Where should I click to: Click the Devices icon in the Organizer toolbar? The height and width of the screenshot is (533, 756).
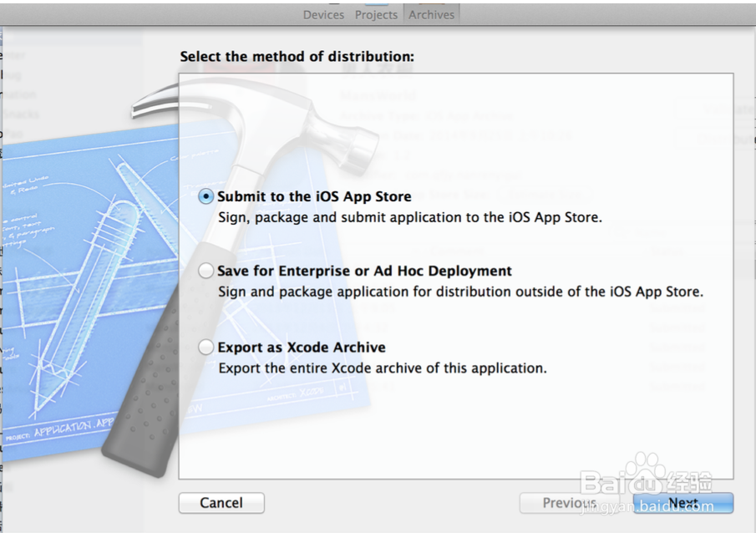(323, 14)
